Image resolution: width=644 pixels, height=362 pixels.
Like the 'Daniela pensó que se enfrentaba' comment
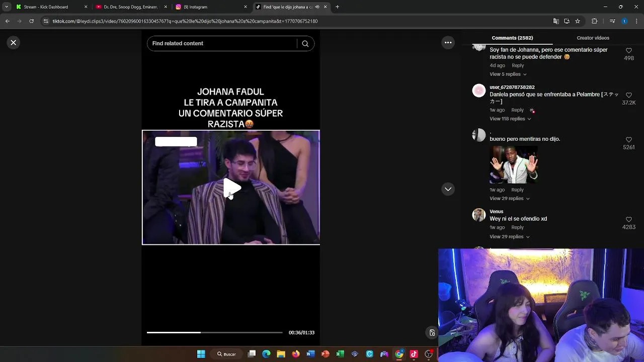click(x=628, y=95)
